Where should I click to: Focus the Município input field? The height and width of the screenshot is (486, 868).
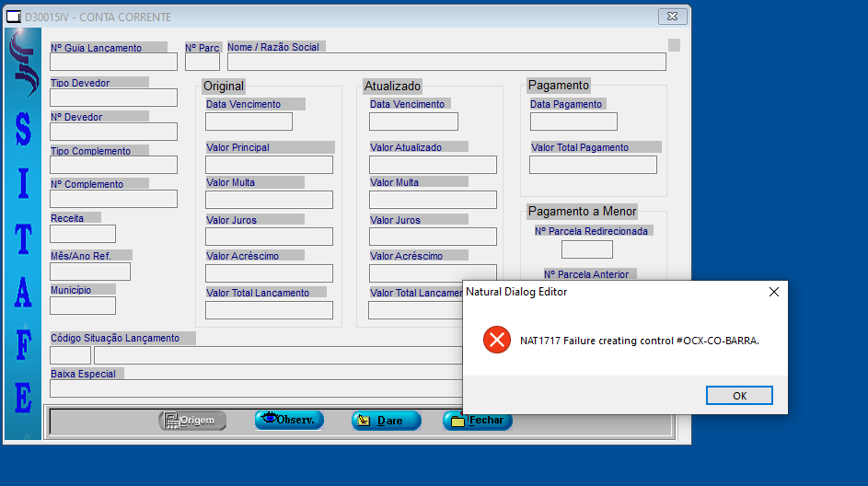click(83, 306)
